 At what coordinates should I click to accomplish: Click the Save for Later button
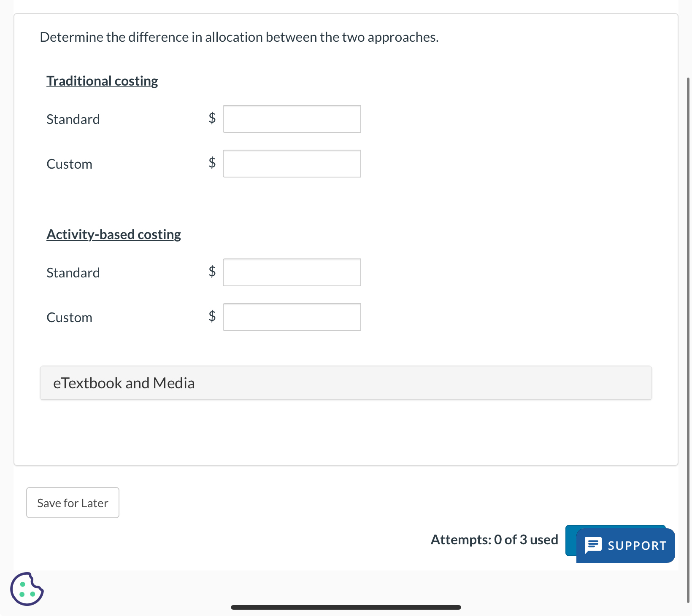point(72,503)
